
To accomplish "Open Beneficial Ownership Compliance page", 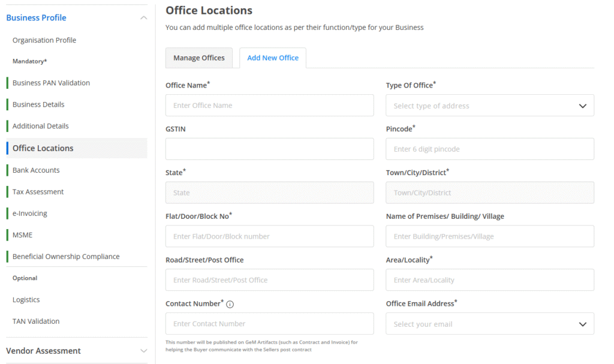I will pos(66,257).
